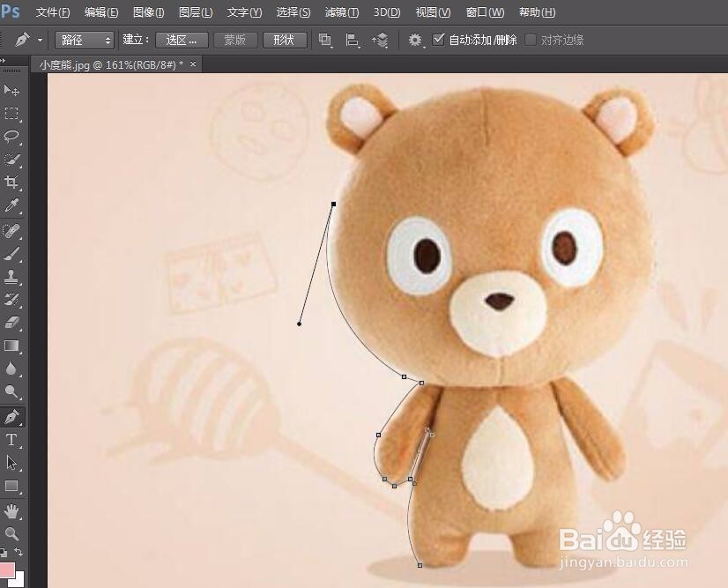Click the direction handle endpoint dot
Screen dimensions: 728x588
(x=299, y=324)
